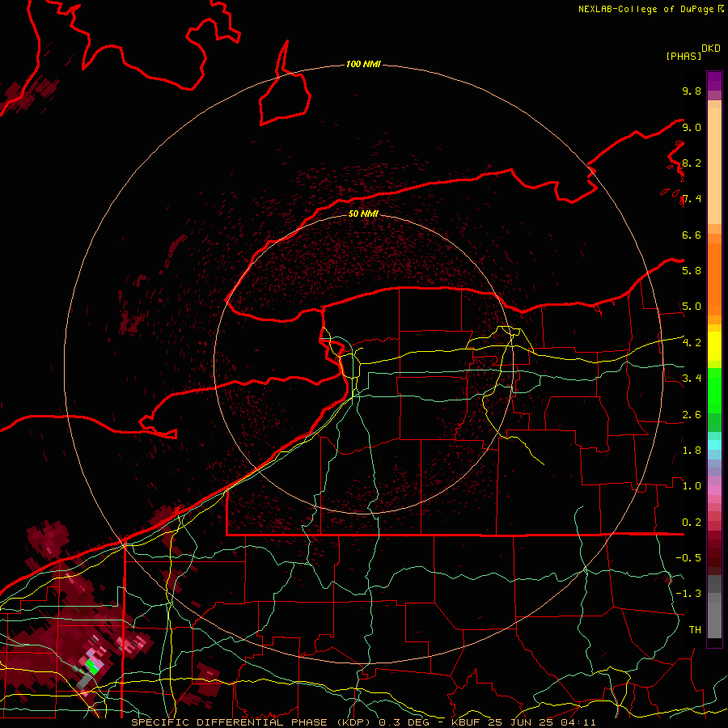The width and height of the screenshot is (728, 728).
Task: Pick the purple top segment of color bar
Action: [714, 81]
